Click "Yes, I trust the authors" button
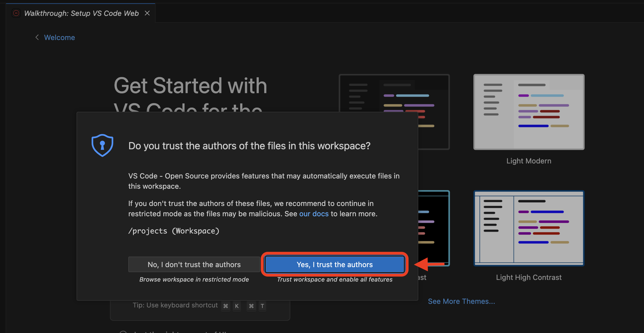644x333 pixels. [x=335, y=264]
